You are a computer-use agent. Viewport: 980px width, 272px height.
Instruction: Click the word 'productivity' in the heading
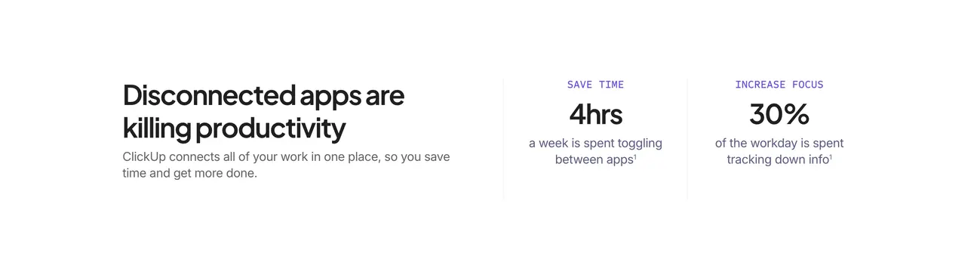[x=270, y=129]
